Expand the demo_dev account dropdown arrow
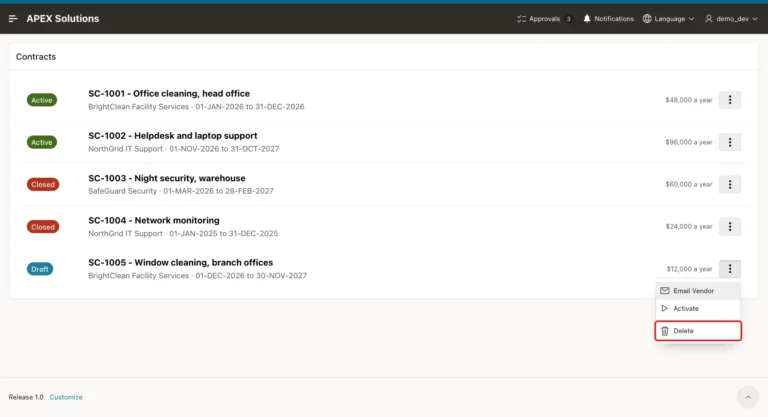This screenshot has width=768, height=417. [x=755, y=19]
